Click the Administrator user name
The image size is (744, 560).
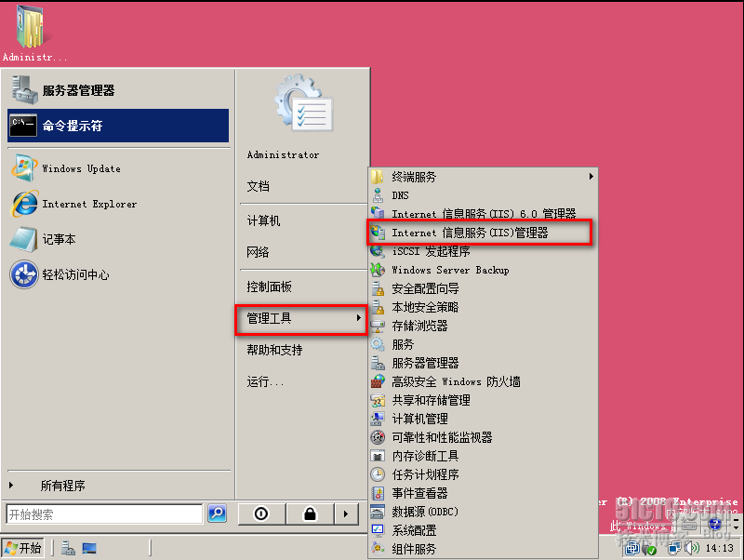click(283, 154)
